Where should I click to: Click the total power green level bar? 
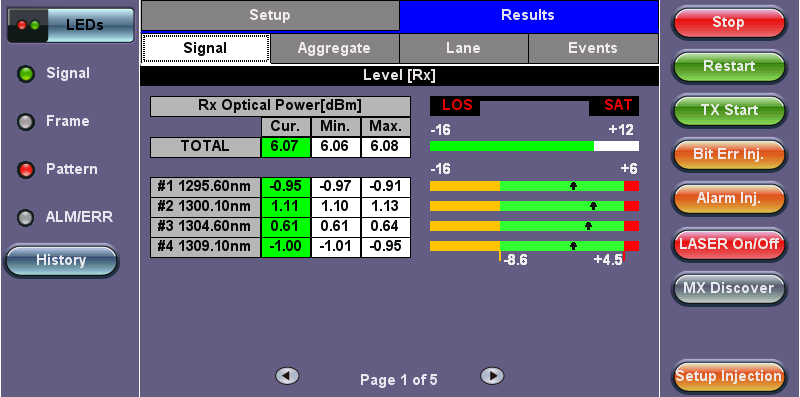click(x=512, y=146)
